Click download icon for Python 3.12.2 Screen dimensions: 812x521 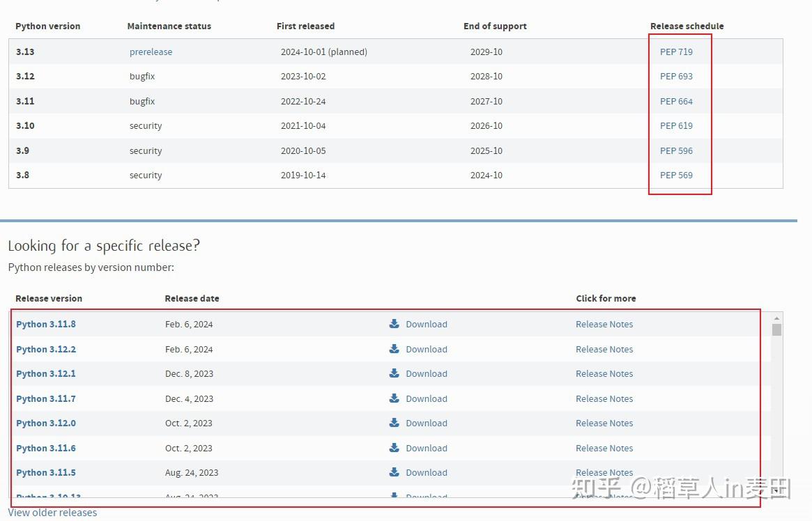394,349
